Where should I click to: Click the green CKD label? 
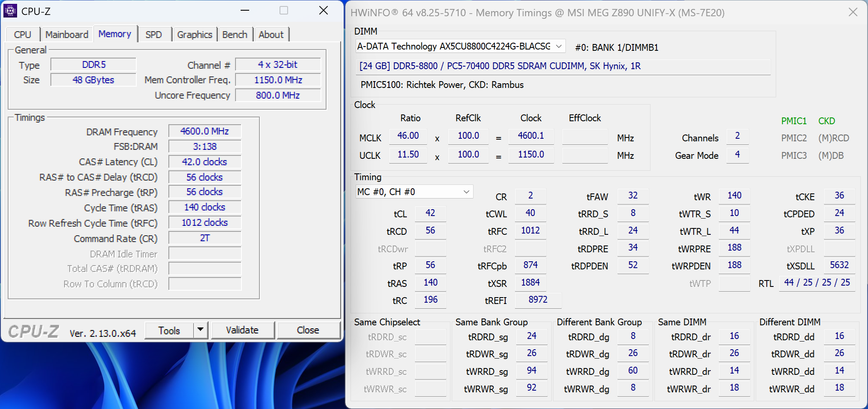(827, 121)
